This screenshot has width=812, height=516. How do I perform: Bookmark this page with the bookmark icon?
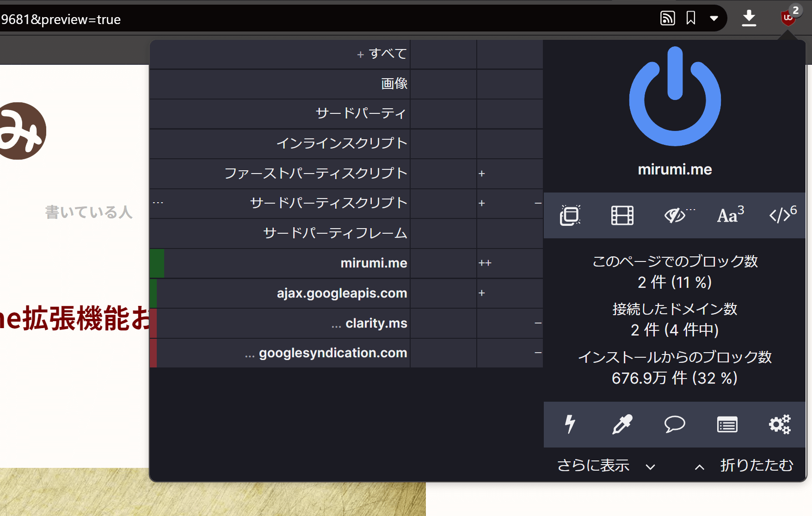click(x=691, y=18)
